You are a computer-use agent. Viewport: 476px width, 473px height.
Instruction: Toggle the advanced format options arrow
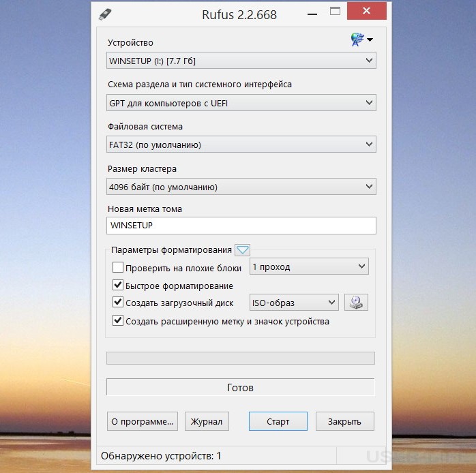tap(242, 250)
